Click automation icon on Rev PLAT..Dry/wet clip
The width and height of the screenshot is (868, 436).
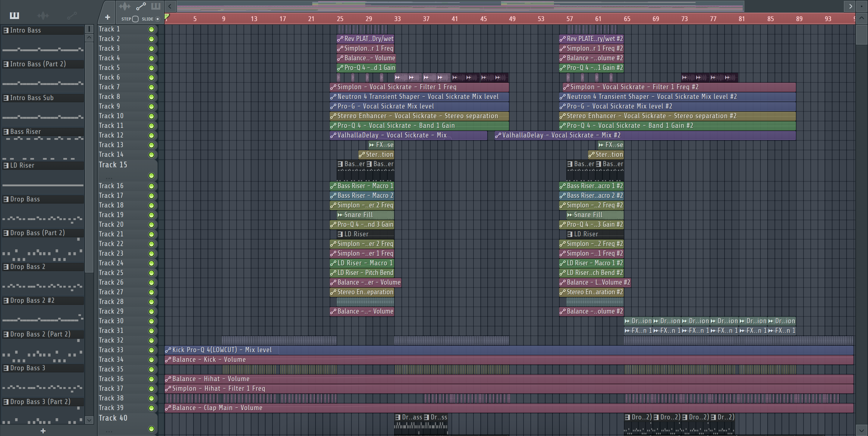pyautogui.click(x=340, y=39)
